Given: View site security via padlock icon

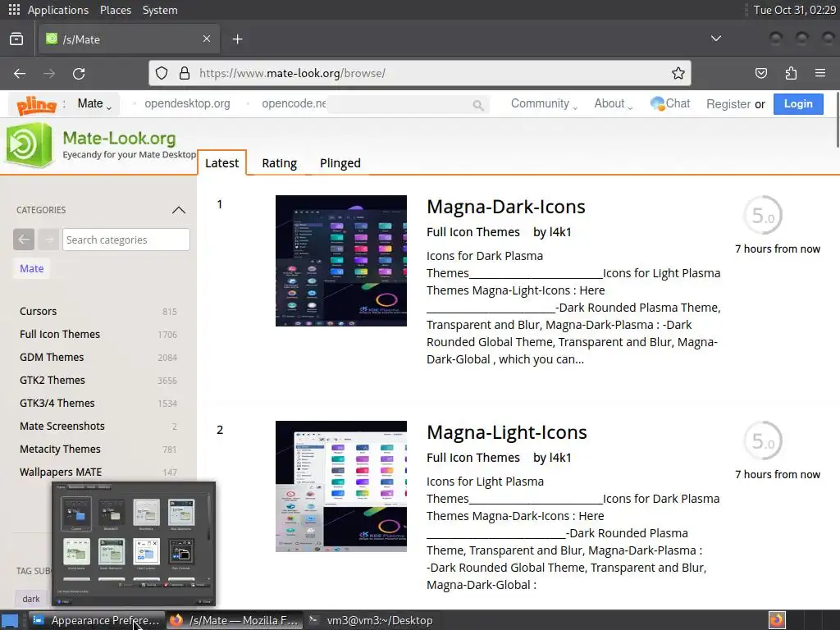Looking at the screenshot, I should click(185, 73).
